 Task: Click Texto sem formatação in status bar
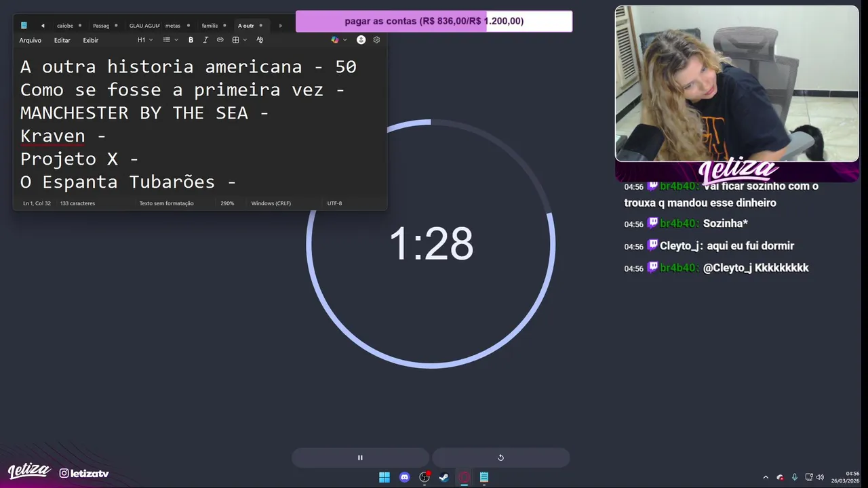pos(166,203)
